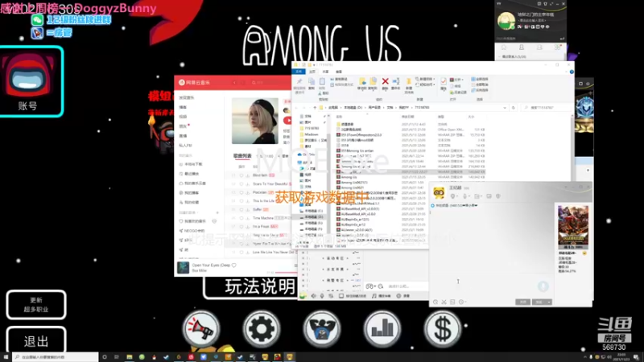Click Rename icon in Explorer ribbon
The image size is (644, 362).
(395, 83)
